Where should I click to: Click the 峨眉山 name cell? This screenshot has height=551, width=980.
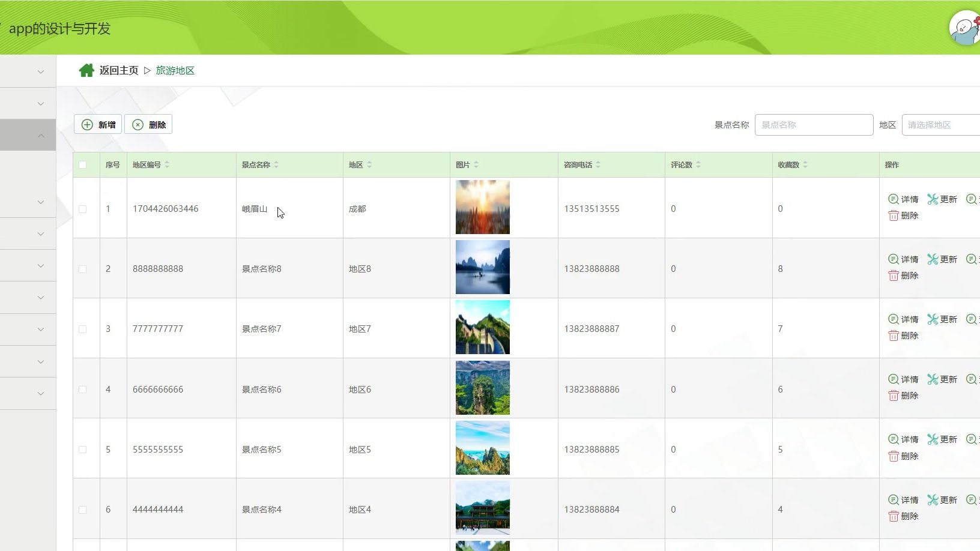(x=255, y=209)
